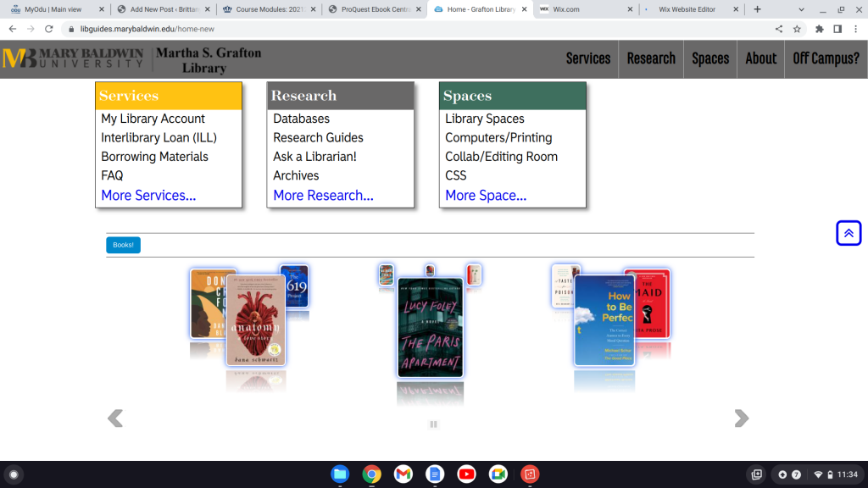Click the address bar URL field
This screenshot has width=868, height=488.
pyautogui.click(x=415, y=29)
